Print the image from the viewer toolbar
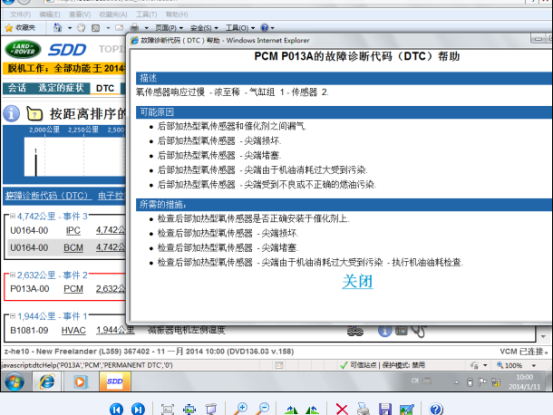 click(363, 409)
